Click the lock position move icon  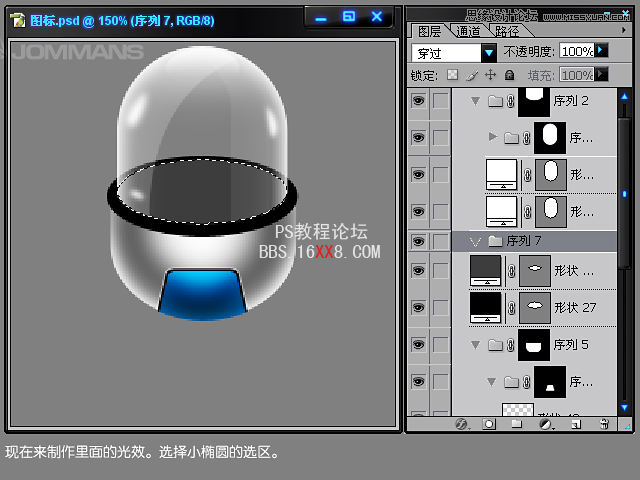[490, 75]
